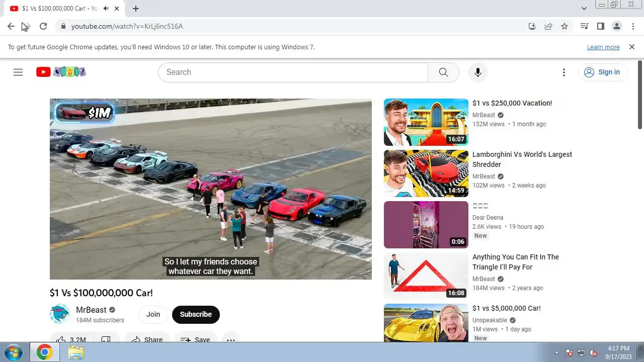This screenshot has width=644, height=362.
Task: Open a new tab with plus button
Action: pyautogui.click(x=136, y=9)
